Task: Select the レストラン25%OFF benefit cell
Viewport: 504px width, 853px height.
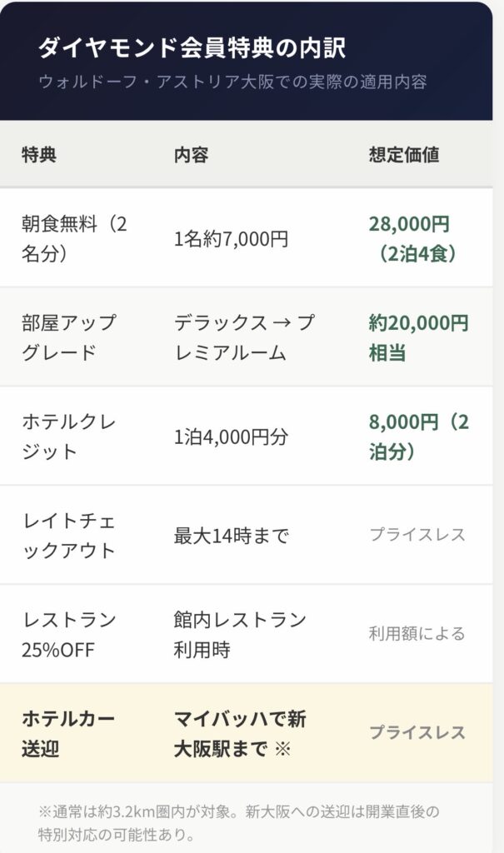Action: pyautogui.click(x=69, y=634)
